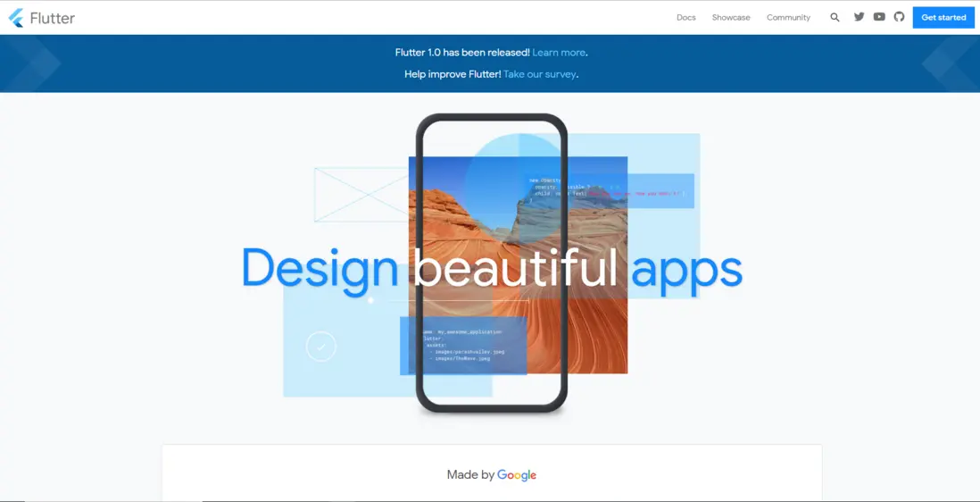Image resolution: width=980 pixels, height=502 pixels.
Task: Click the circled checkmark graphic
Action: coord(321,347)
